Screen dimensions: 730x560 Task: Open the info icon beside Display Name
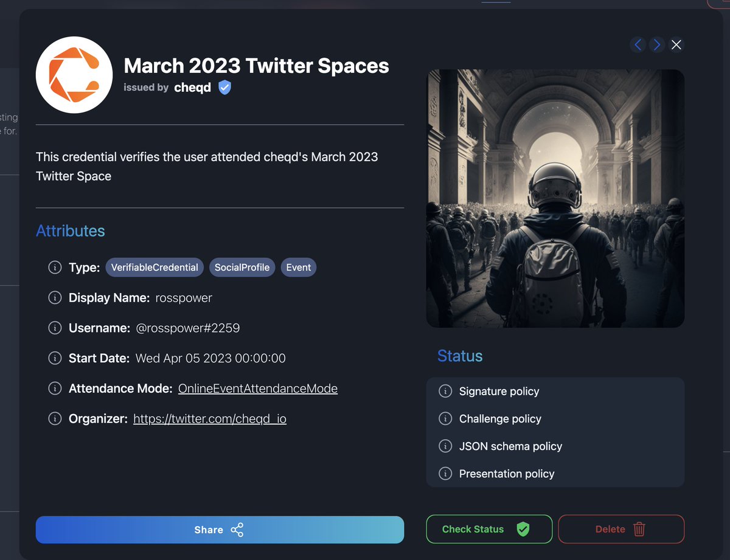(x=55, y=298)
